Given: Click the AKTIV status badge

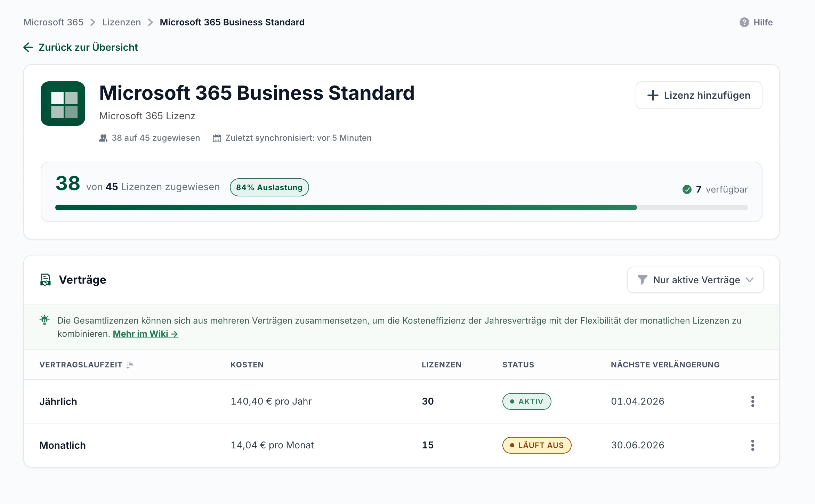Looking at the screenshot, I should tap(527, 401).
